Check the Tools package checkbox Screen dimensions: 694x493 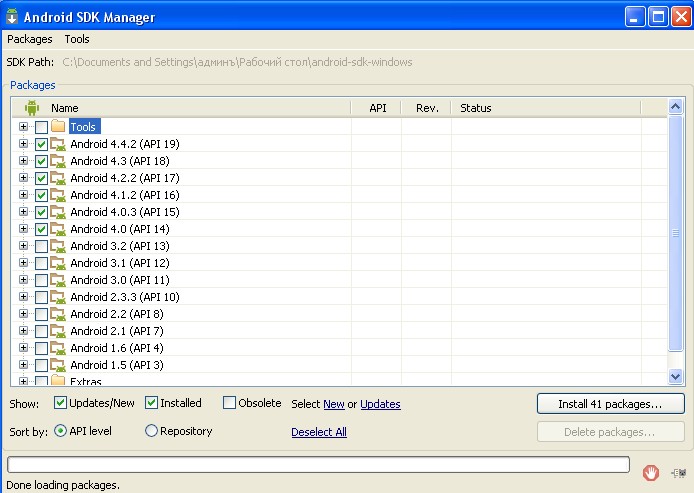point(41,127)
